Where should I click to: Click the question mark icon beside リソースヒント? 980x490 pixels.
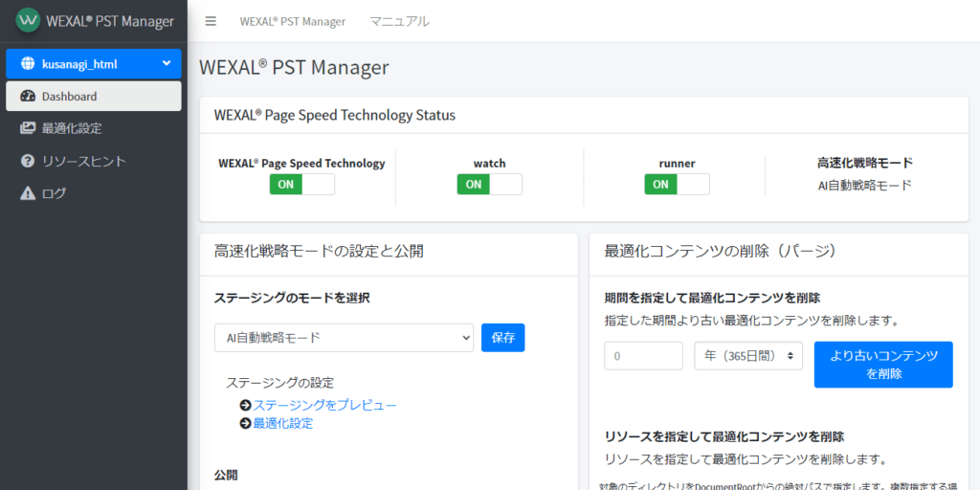coord(28,161)
